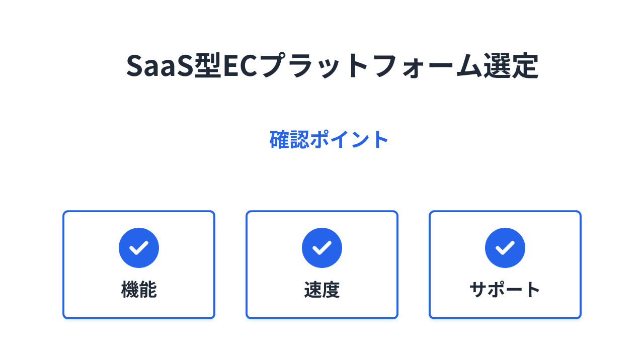644x362 pixels.
Task: Click ポイント in the blue subtitle
Action: (349, 140)
